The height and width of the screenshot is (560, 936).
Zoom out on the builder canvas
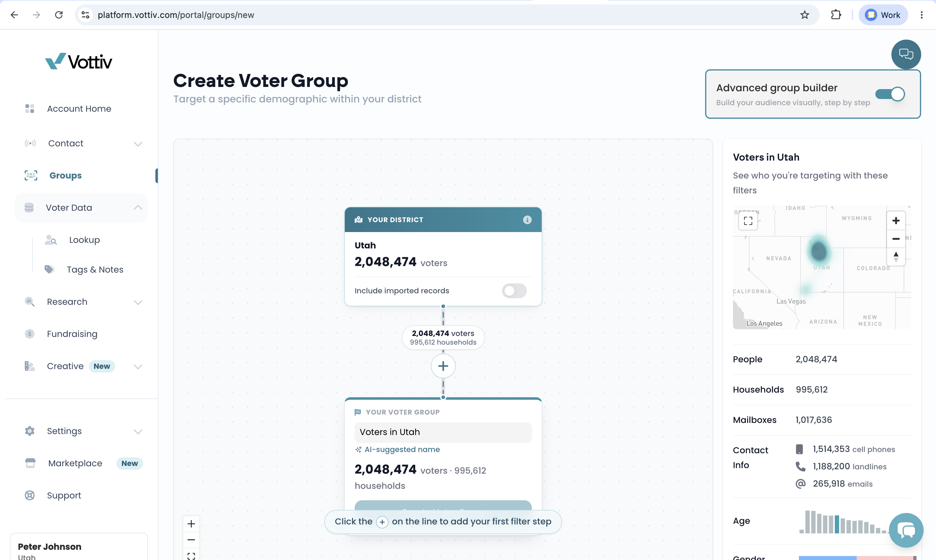coord(191,540)
